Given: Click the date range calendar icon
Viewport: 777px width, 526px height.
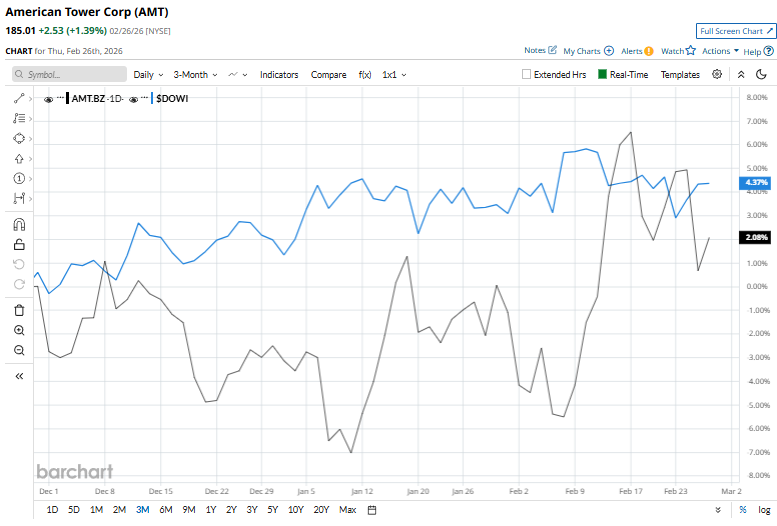Looking at the screenshot, I should [372, 510].
